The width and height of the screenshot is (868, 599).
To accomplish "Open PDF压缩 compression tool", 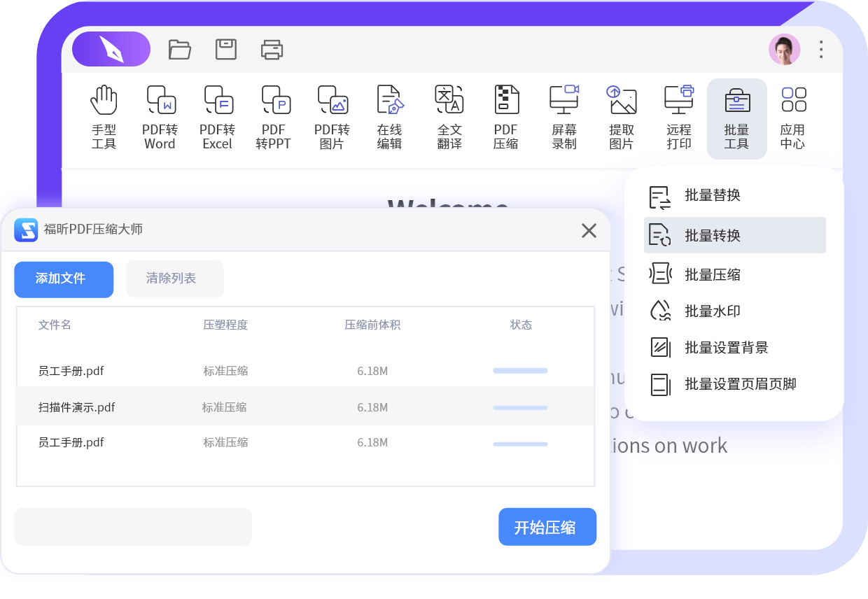I will coord(506,118).
